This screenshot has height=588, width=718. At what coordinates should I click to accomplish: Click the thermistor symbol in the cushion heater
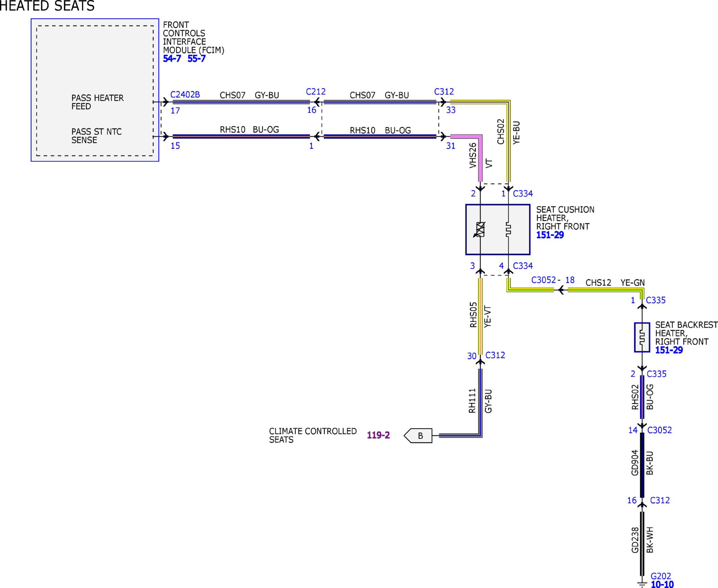pos(480,230)
